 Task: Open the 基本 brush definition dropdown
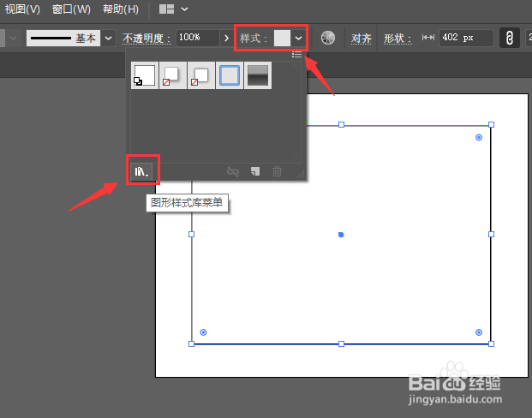tap(108, 38)
